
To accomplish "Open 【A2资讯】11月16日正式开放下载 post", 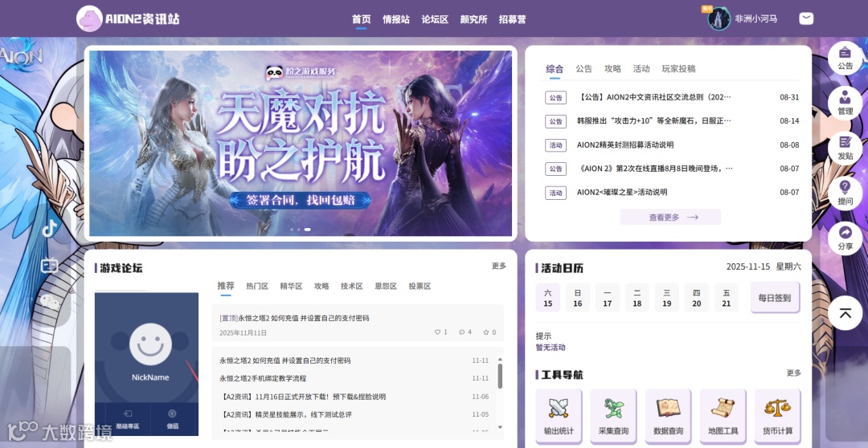I will [302, 397].
